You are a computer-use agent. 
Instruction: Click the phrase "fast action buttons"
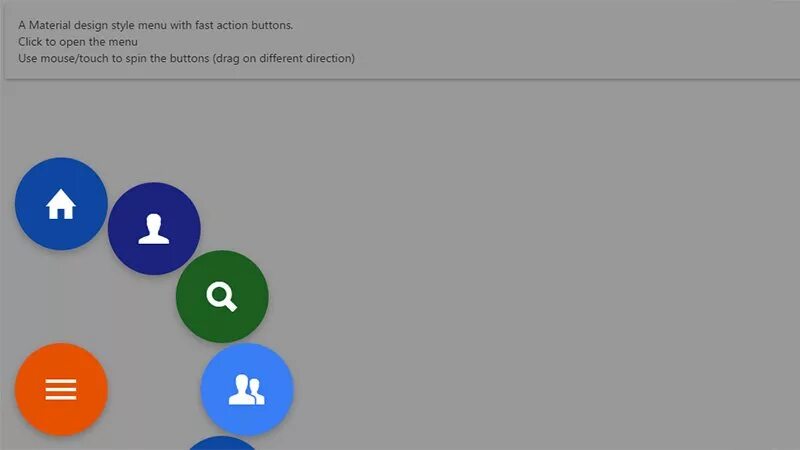pyautogui.click(x=244, y=25)
